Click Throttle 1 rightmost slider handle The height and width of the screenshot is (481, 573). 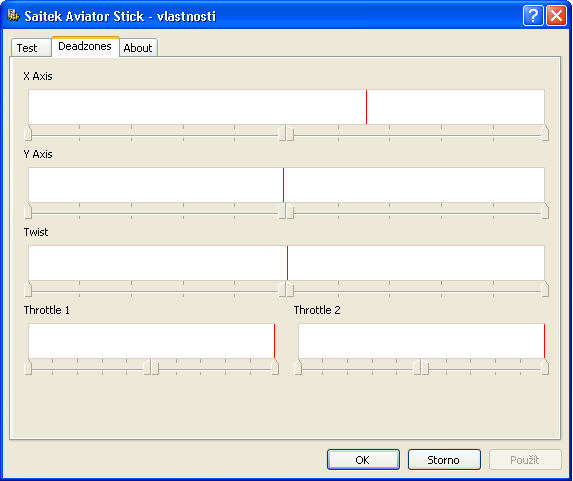pos(275,367)
